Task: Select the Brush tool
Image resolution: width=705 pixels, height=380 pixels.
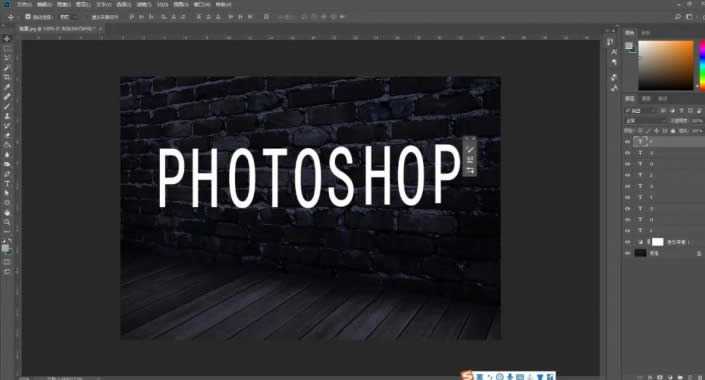Action: 7,106
